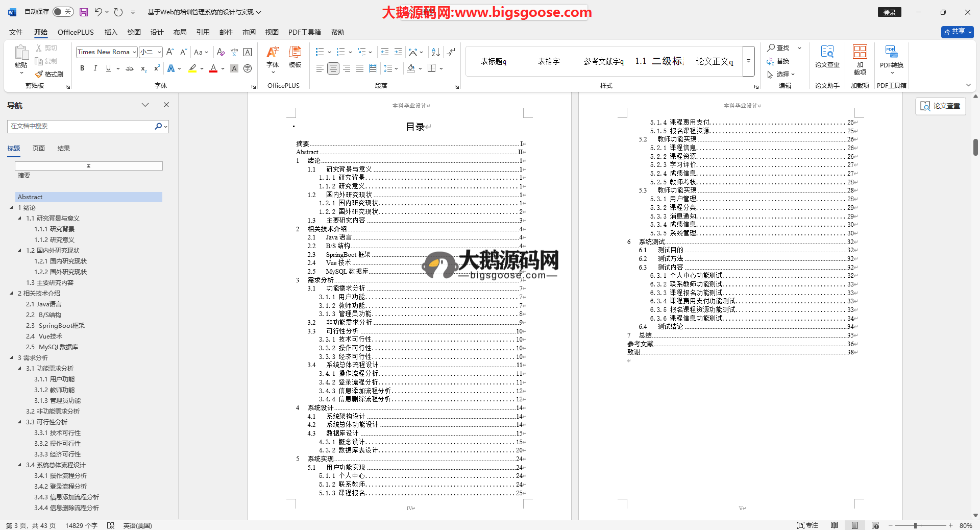The height and width of the screenshot is (530, 980).
Task: Toggle italic formatting
Action: (x=95, y=68)
